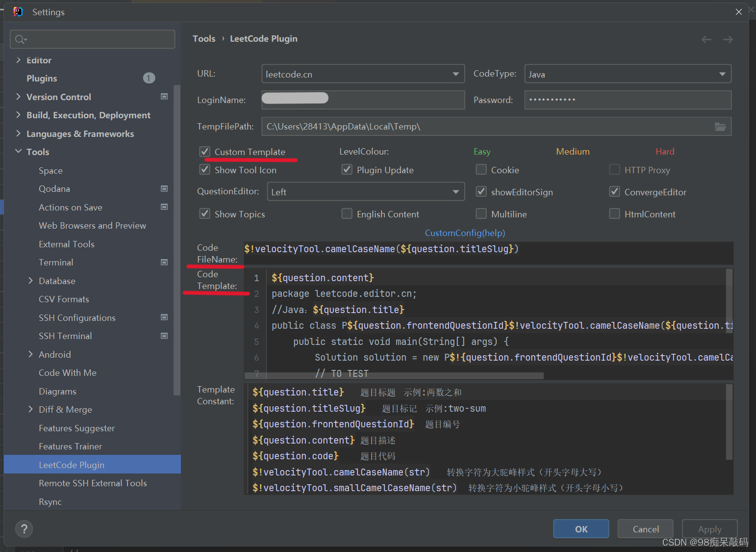This screenshot has height=552, width=756.
Task: Open the CustomConfig(help) link
Action: pyautogui.click(x=465, y=233)
